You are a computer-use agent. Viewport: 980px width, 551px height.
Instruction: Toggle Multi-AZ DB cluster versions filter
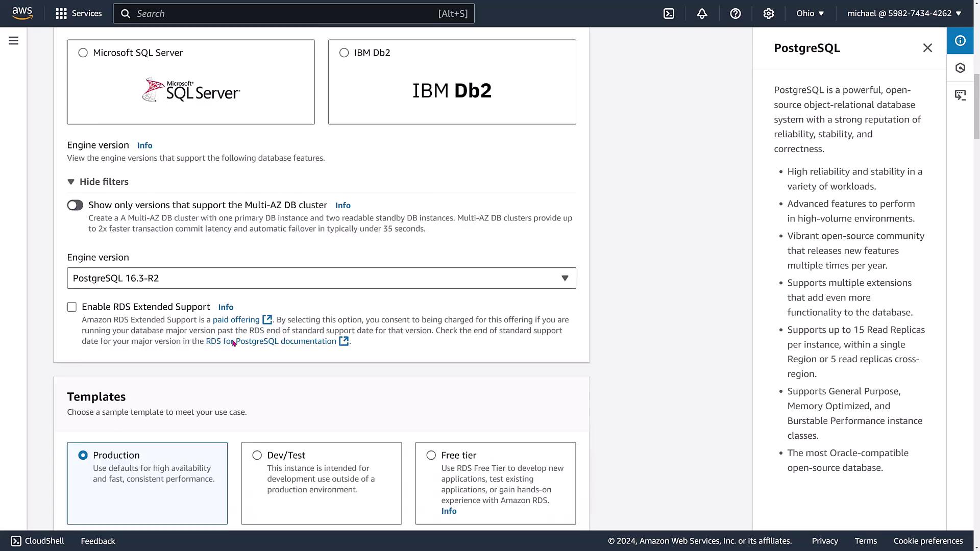(75, 205)
